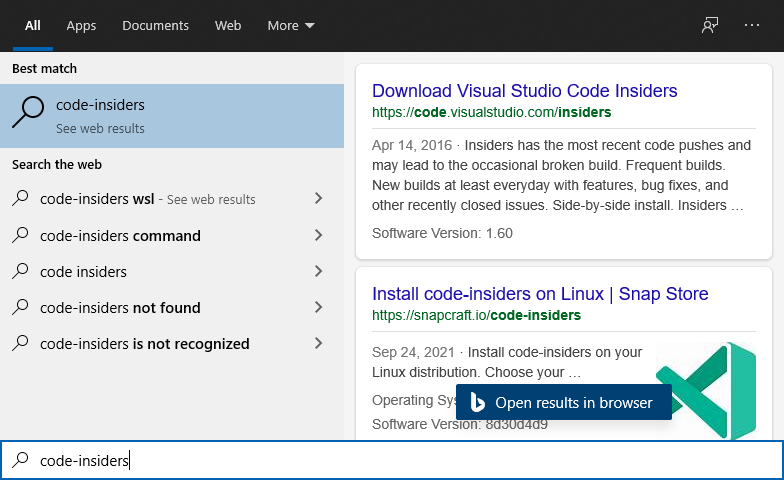The height and width of the screenshot is (480, 784).
Task: Click Open results in browser button
Action: pyautogui.click(x=564, y=402)
